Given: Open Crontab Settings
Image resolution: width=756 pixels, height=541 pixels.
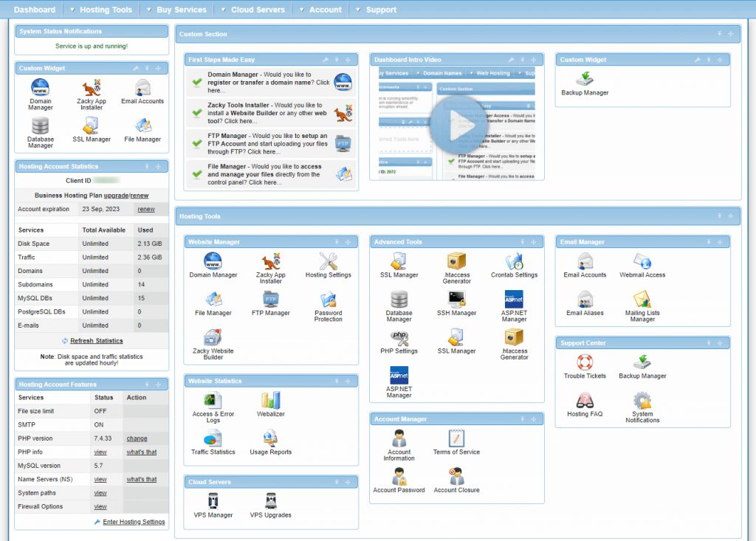Looking at the screenshot, I should coord(514,266).
